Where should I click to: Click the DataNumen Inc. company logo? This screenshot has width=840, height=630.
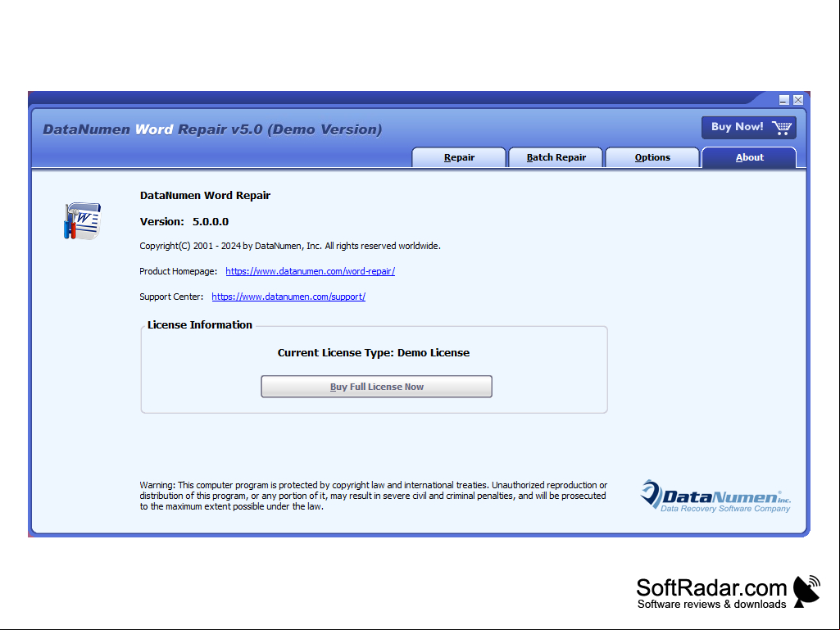tap(715, 496)
